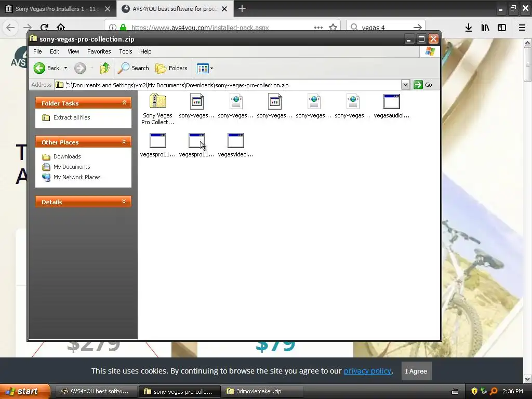Switch to 3dmoviemaker.zip taskbar button
The width and height of the screenshot is (532, 399).
click(262, 391)
